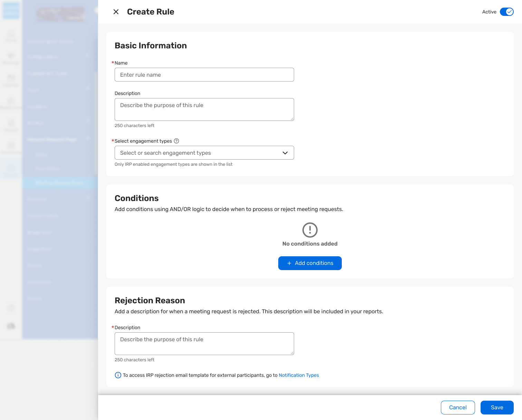The height and width of the screenshot is (420, 522).
Task: Open Engagement Types in the sidebar menu
Action: point(47,74)
